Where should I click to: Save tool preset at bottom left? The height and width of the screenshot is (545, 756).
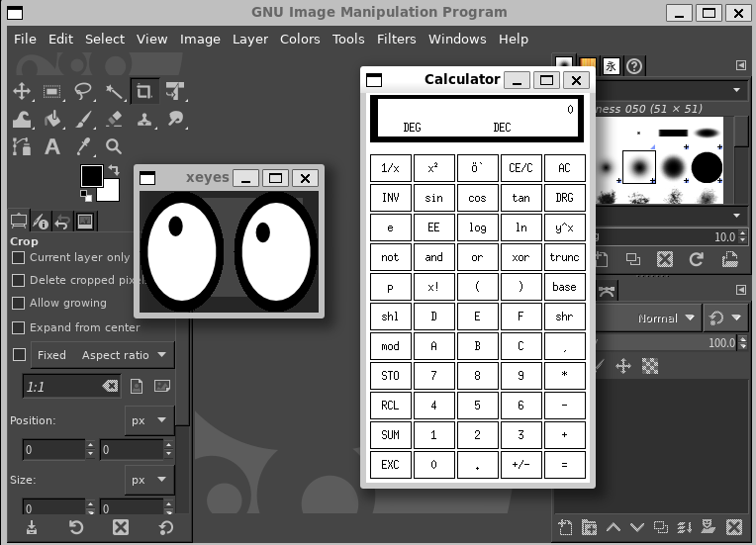click(x=32, y=527)
